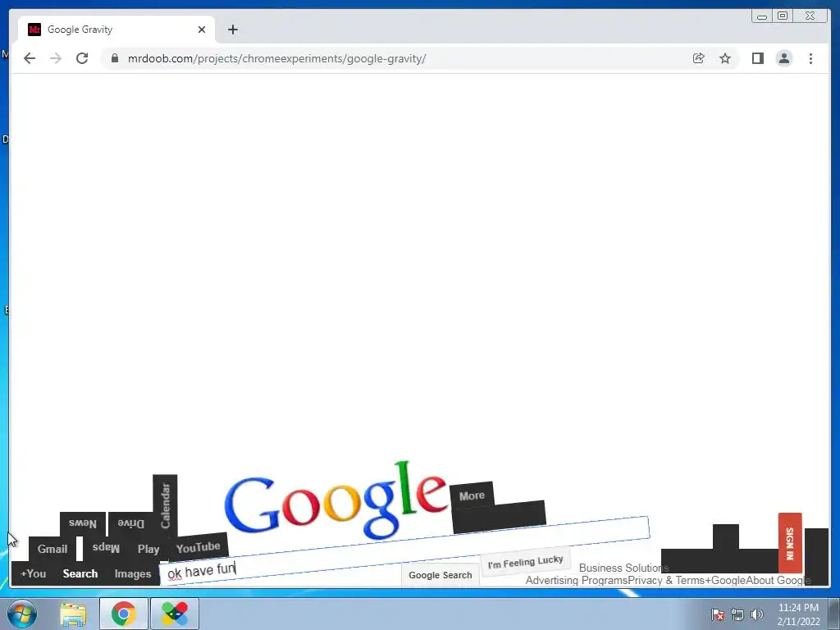The image size is (840, 630).
Task: Minimize the Chrome window
Action: [762, 16]
